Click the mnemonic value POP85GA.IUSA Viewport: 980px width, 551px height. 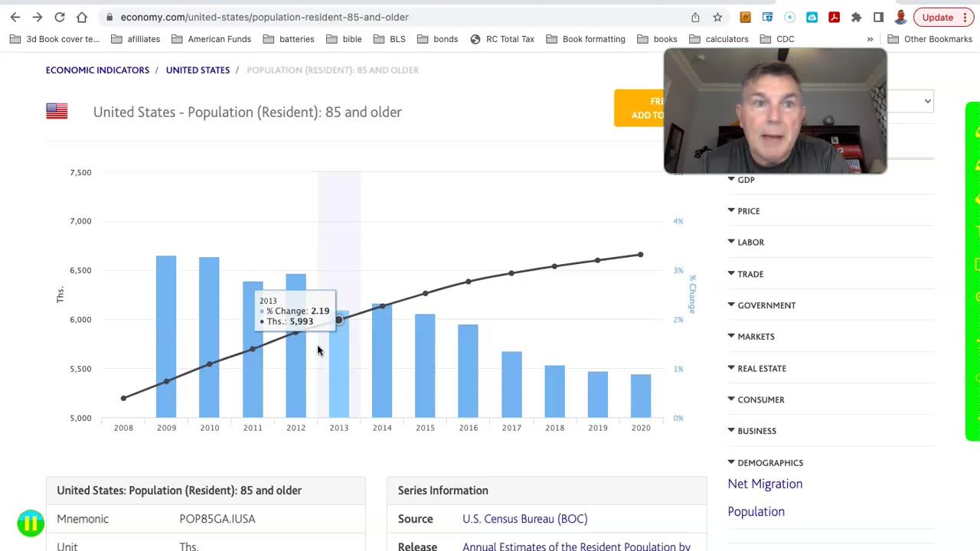click(217, 519)
